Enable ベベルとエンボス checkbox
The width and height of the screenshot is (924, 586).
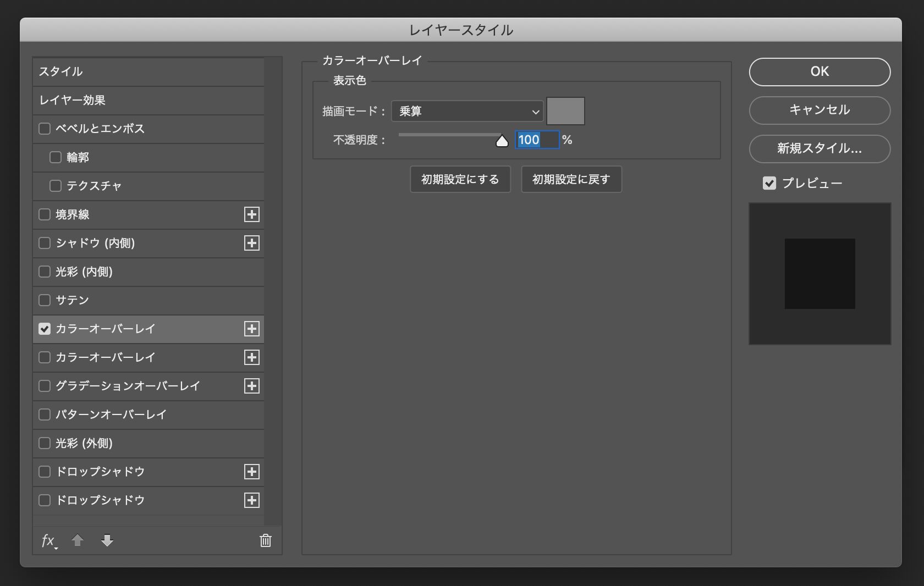(45, 129)
